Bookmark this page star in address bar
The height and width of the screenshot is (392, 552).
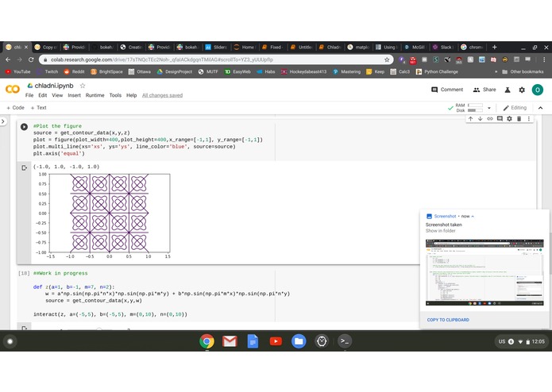(x=387, y=60)
